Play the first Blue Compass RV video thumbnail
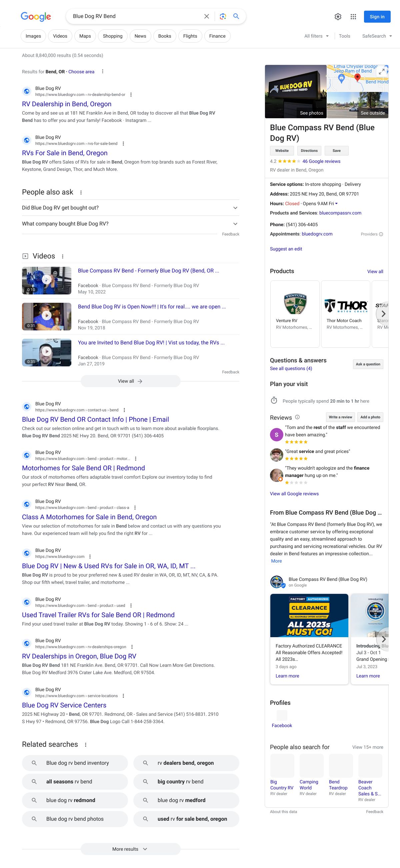The height and width of the screenshot is (868, 400). (x=47, y=280)
